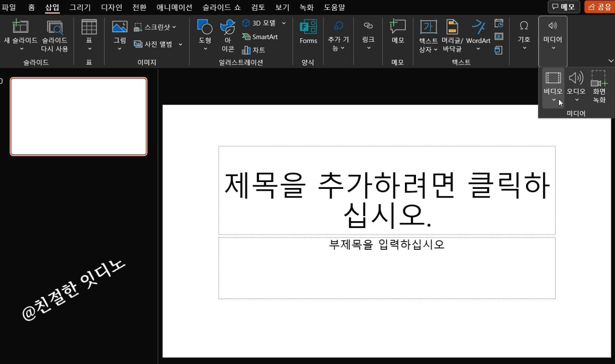Expand the Photo Album dropdown arrow
615x364 pixels.
tap(180, 44)
